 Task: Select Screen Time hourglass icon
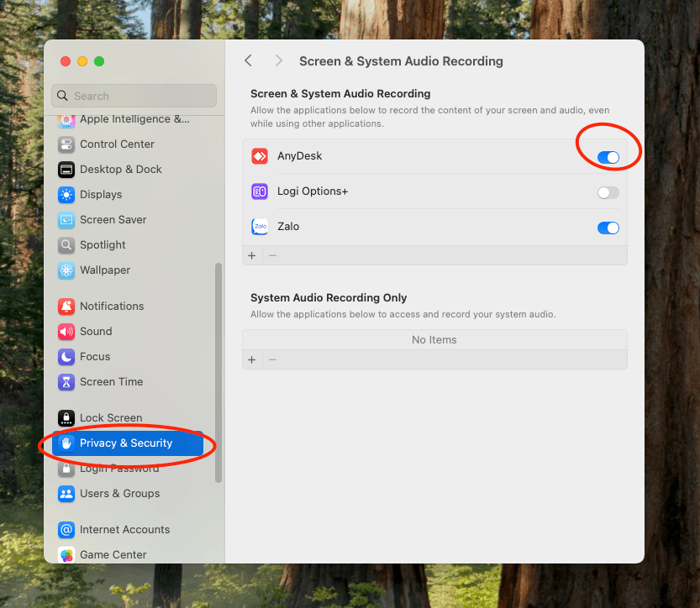click(66, 382)
